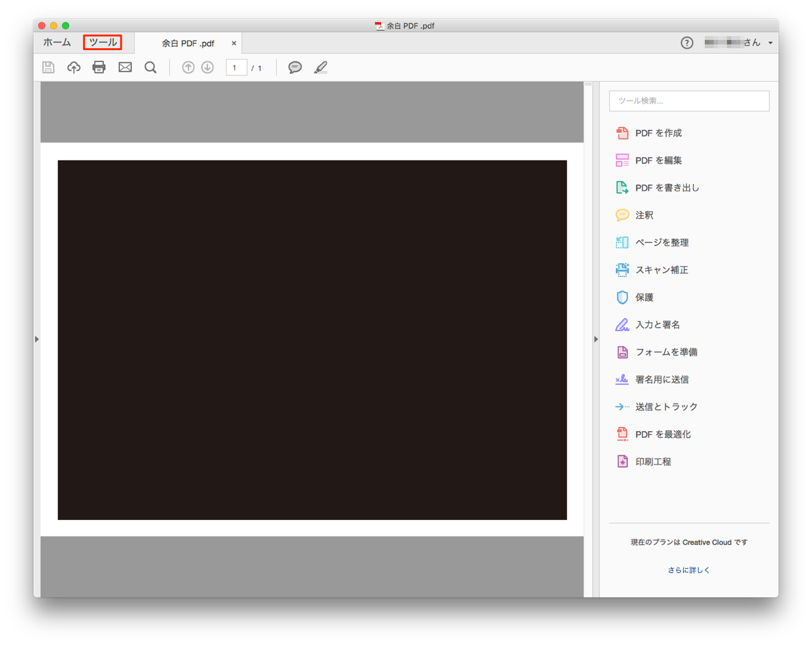Open the Print icon in toolbar
Screen dimensions: 812x645
[x=99, y=67]
